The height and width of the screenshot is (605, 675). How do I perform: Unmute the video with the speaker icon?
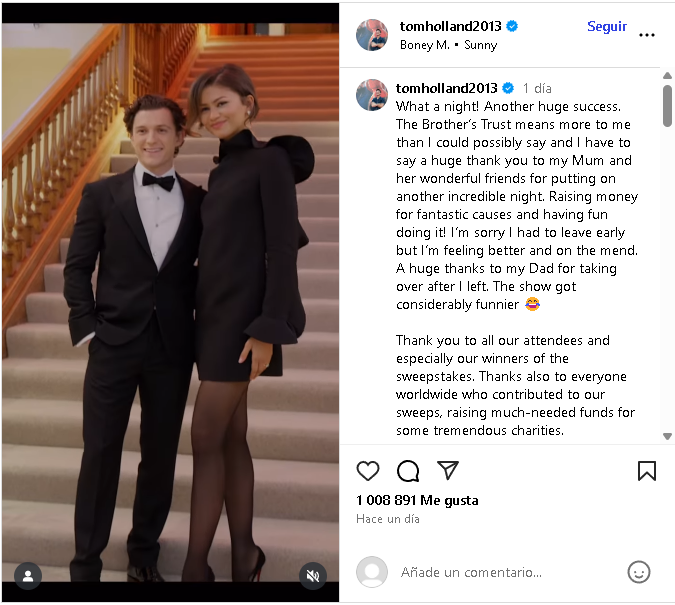point(313,576)
